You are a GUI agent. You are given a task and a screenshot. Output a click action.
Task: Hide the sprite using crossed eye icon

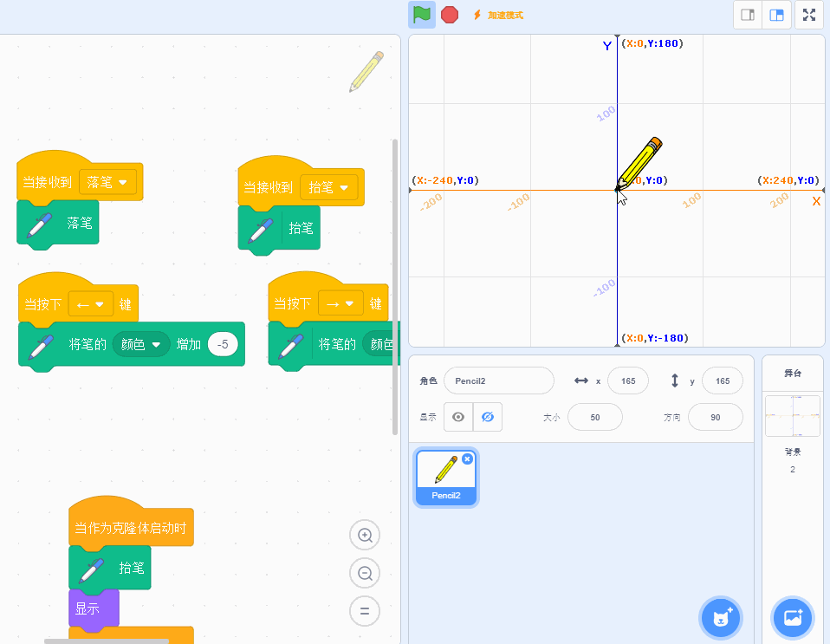tap(488, 417)
